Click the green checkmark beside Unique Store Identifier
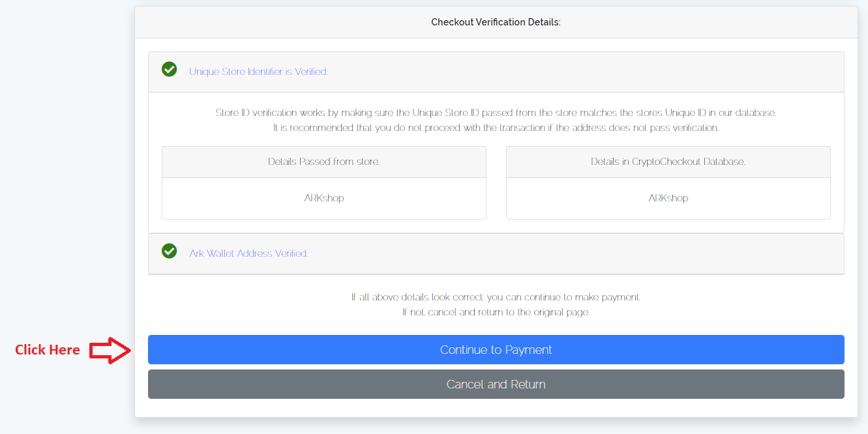 [x=170, y=69]
